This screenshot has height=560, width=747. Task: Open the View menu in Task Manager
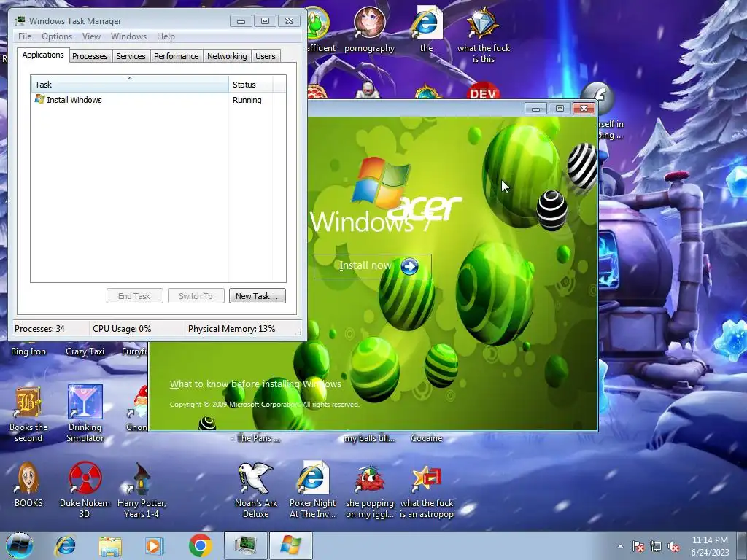click(x=91, y=36)
